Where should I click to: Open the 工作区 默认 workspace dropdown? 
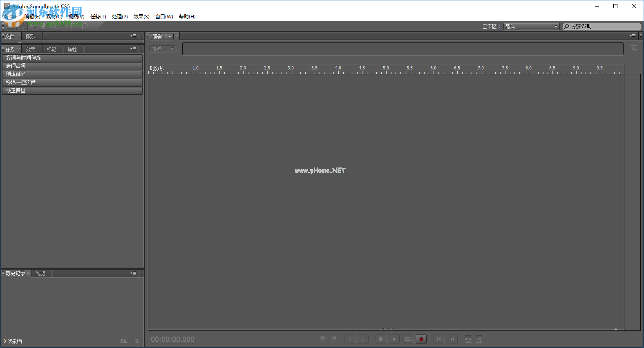[x=531, y=27]
